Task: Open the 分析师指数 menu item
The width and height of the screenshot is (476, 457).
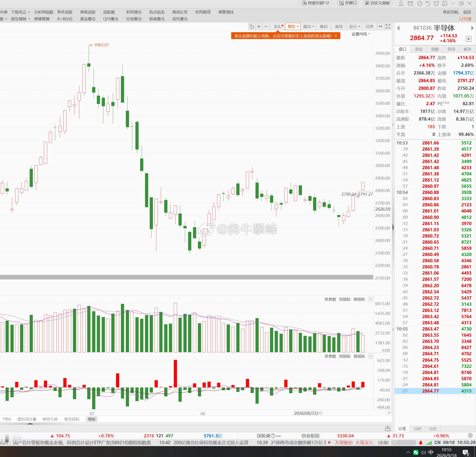Action: coord(44,12)
